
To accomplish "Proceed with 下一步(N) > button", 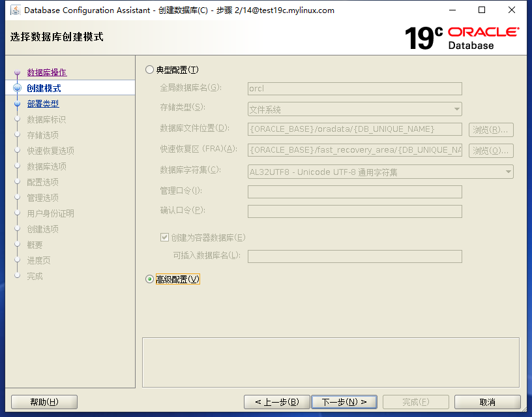I will point(344,402).
